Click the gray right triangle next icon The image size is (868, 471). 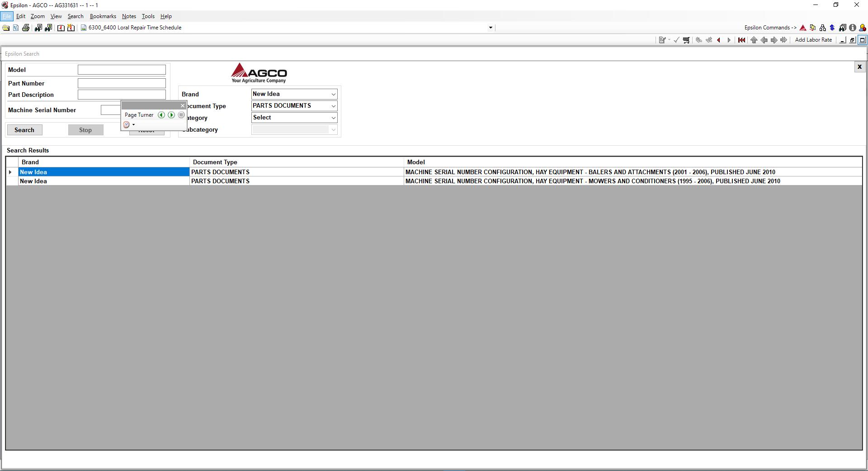coord(729,40)
